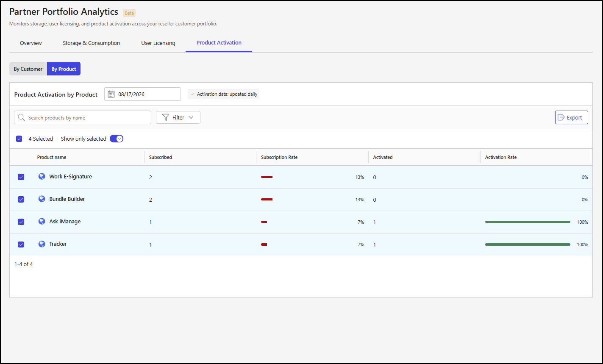Click the Bundle Builder product name

click(x=67, y=199)
